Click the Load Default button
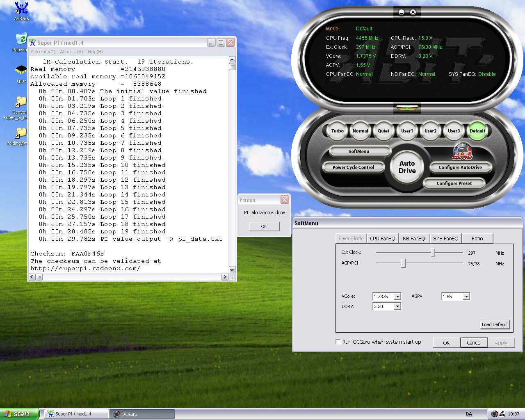Viewport: 525px width, 420px height. pos(494,324)
